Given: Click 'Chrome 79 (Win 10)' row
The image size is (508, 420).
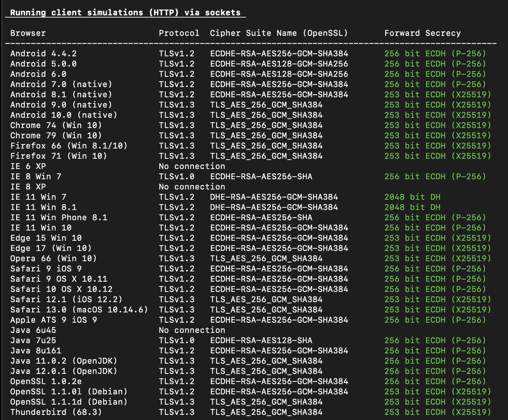Looking at the screenshot, I should tap(56, 135).
